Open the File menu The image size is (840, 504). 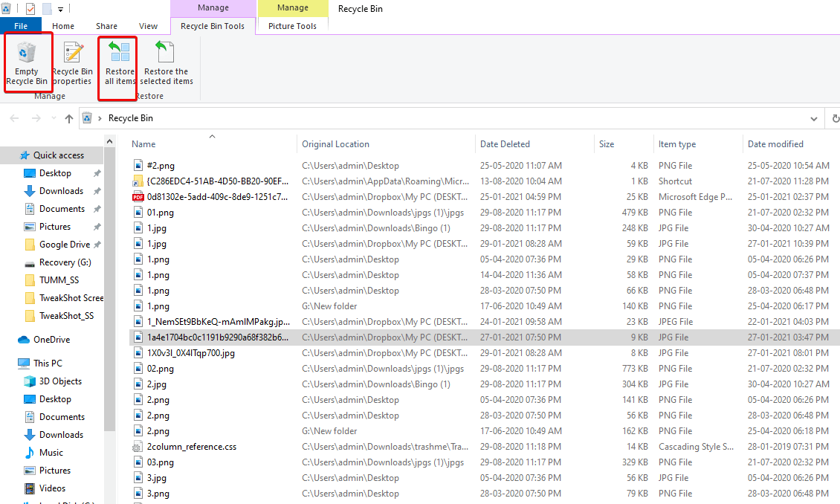click(x=21, y=26)
